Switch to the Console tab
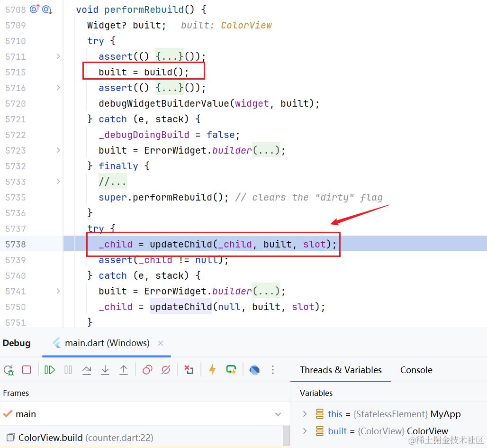The height and width of the screenshot is (448, 487). (x=416, y=370)
